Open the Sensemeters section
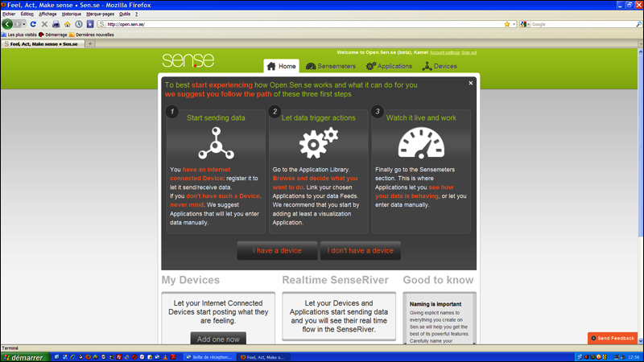This screenshot has width=644, height=362. (331, 66)
